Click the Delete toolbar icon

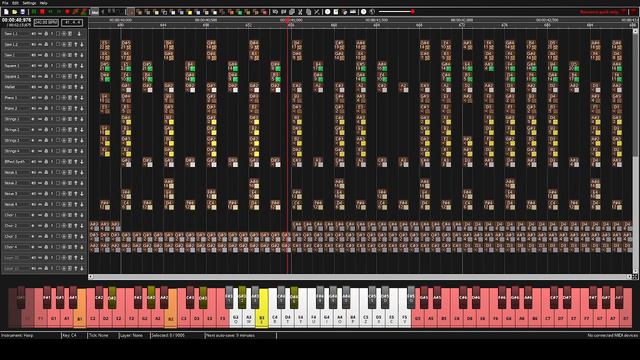coord(317,12)
